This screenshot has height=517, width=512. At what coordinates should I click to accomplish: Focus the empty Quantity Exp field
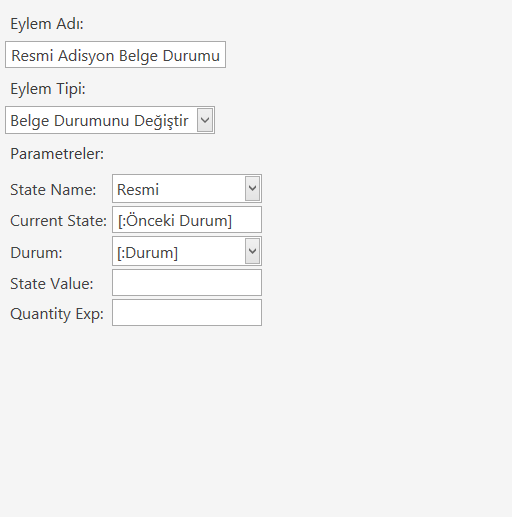pyautogui.click(x=187, y=313)
